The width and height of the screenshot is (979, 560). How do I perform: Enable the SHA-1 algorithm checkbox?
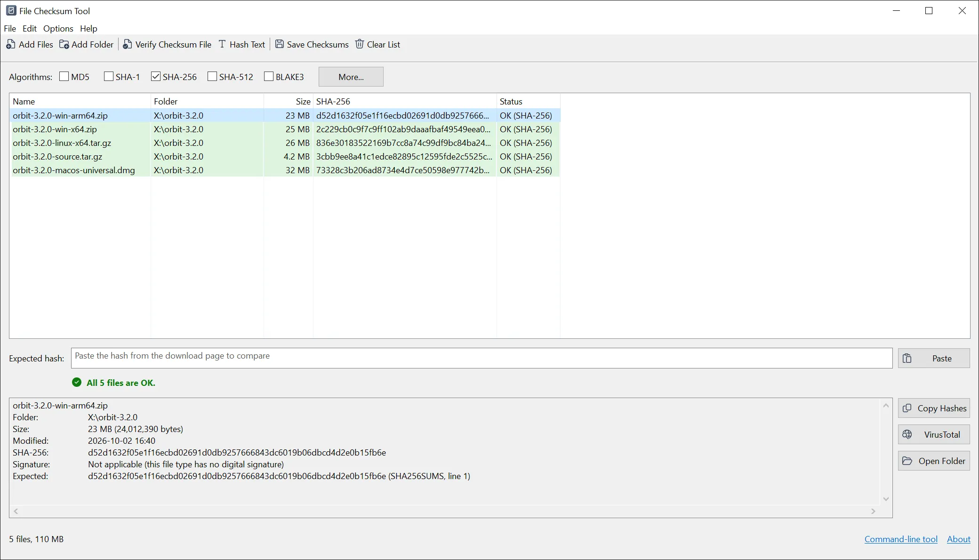(x=109, y=76)
